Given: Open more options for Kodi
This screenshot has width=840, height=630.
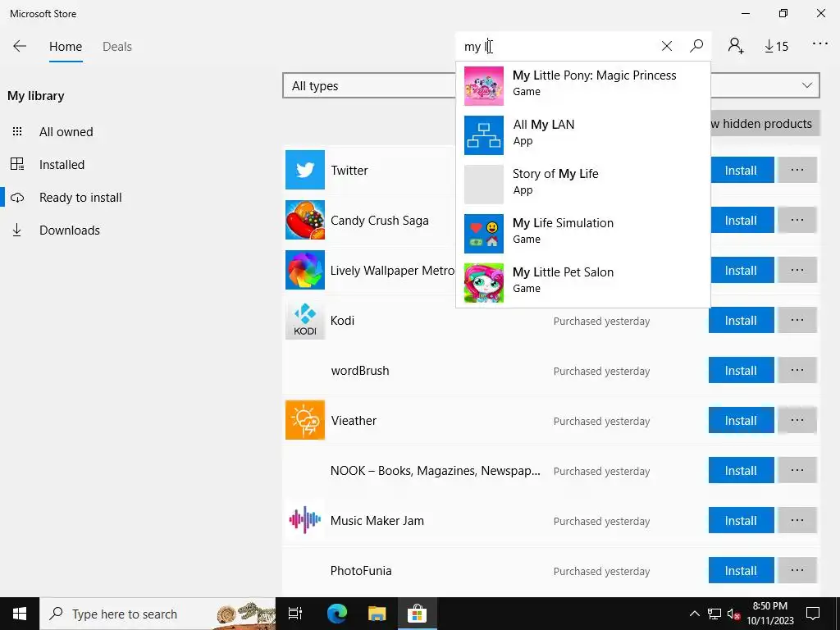Looking at the screenshot, I should click(x=797, y=320).
